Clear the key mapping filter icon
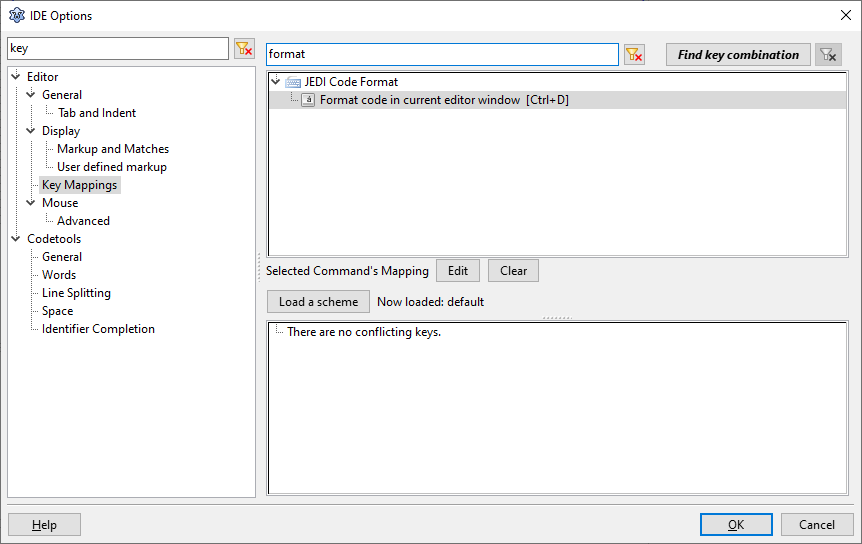The width and height of the screenshot is (862, 544). (x=634, y=54)
